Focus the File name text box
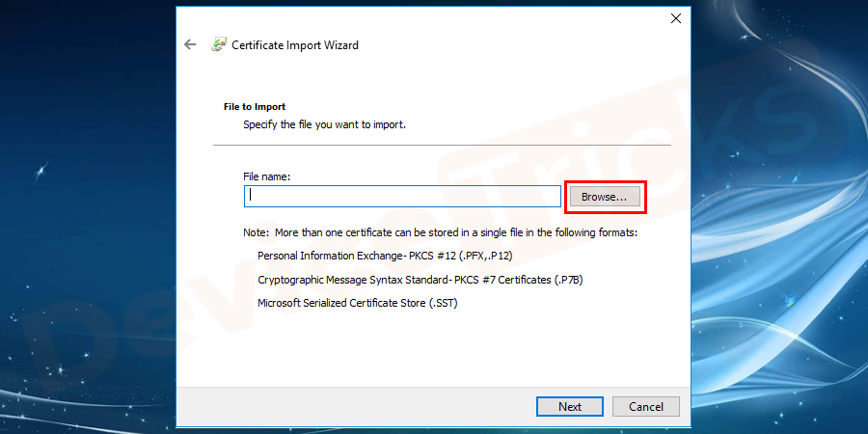Viewport: 868px width, 434px height. coord(402,196)
